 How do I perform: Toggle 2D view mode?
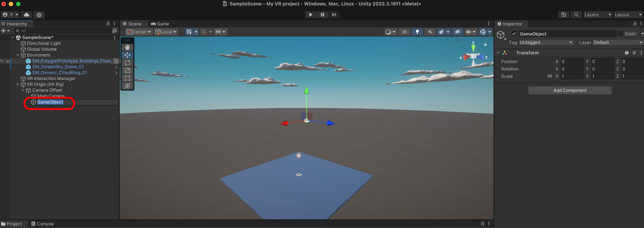pos(404,32)
